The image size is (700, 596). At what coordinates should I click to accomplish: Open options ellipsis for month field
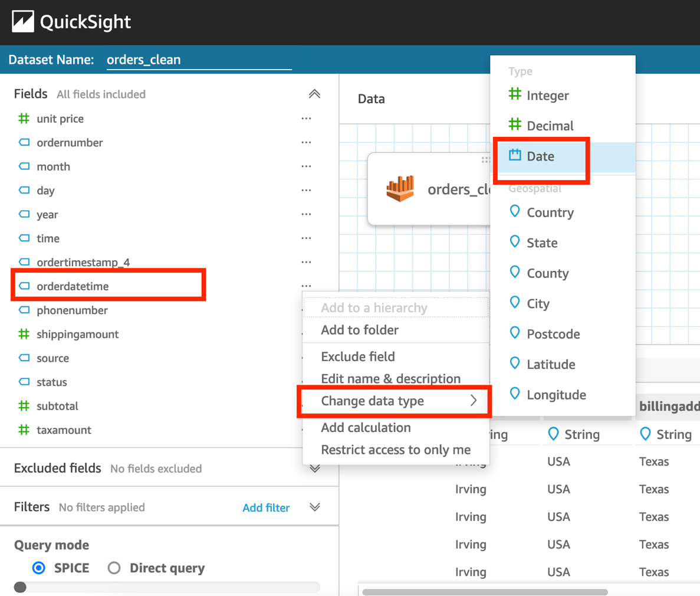tap(306, 166)
